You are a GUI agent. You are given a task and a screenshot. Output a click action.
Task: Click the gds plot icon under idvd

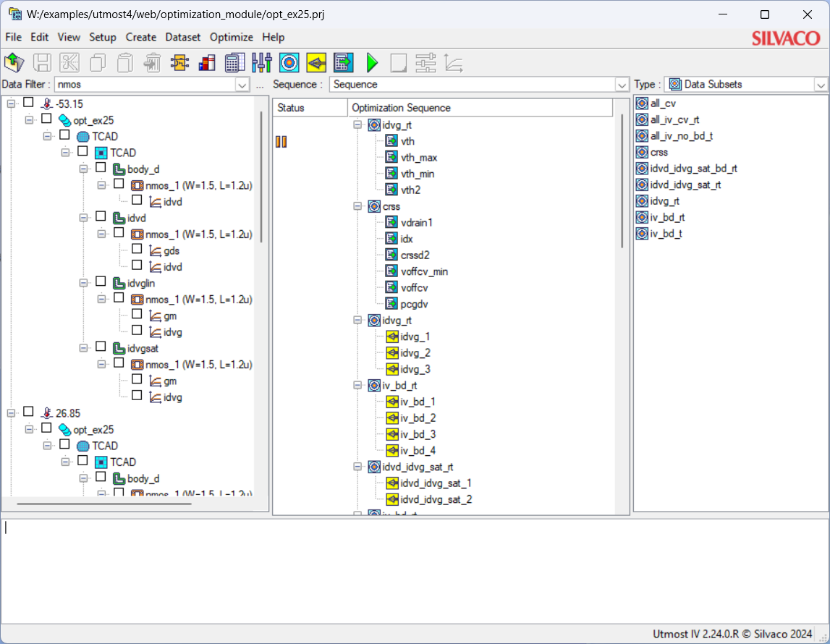tap(155, 251)
